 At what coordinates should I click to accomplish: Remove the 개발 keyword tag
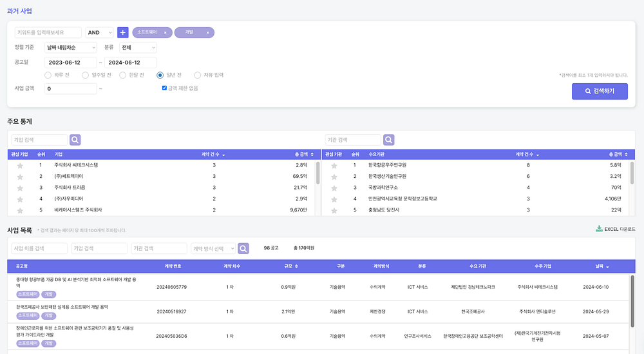pyautogui.click(x=207, y=32)
